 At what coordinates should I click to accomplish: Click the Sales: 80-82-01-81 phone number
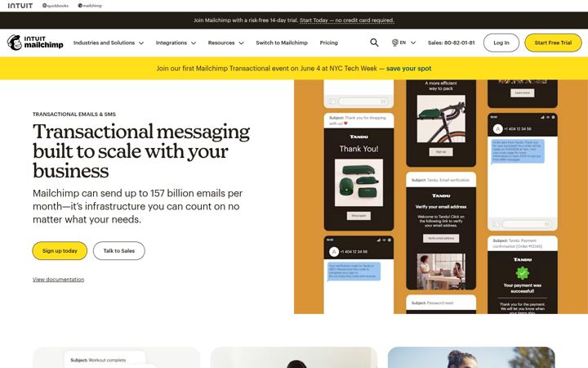451,43
